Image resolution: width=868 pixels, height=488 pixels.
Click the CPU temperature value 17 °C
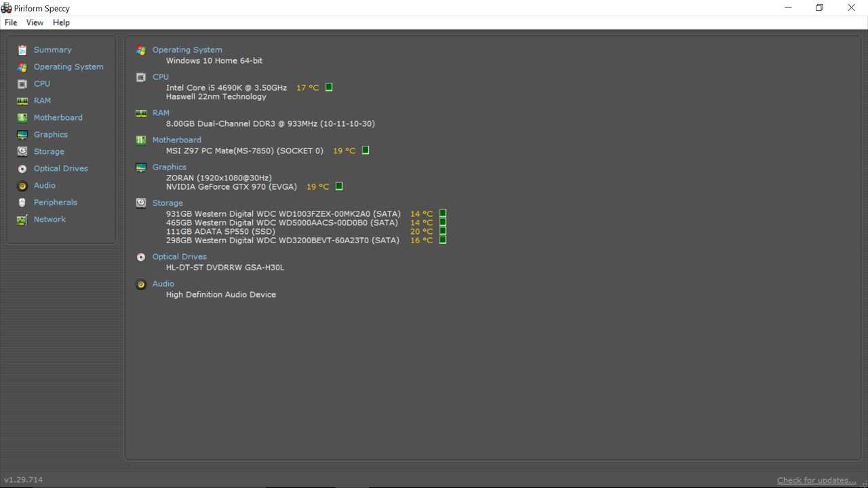tap(307, 88)
